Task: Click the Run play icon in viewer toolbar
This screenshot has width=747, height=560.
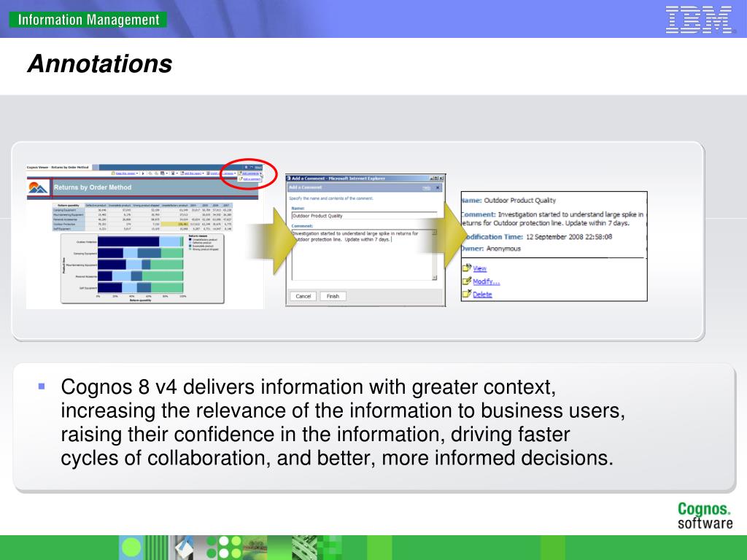Action: point(143,174)
